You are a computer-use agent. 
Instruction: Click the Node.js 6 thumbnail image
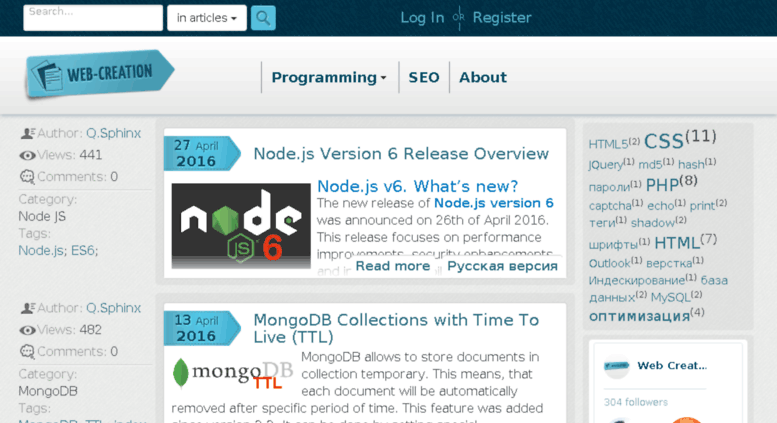(241, 226)
